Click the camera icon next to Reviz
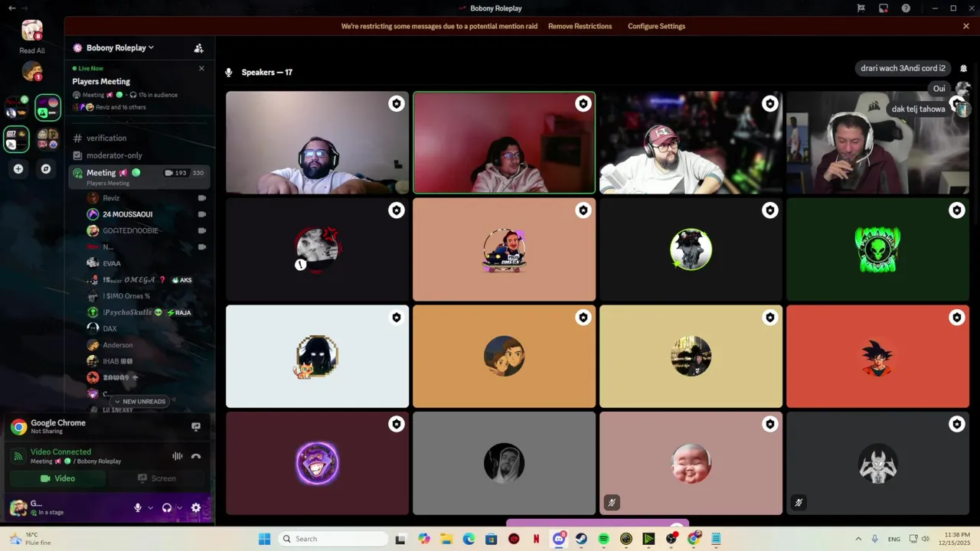The image size is (980, 551). point(202,198)
